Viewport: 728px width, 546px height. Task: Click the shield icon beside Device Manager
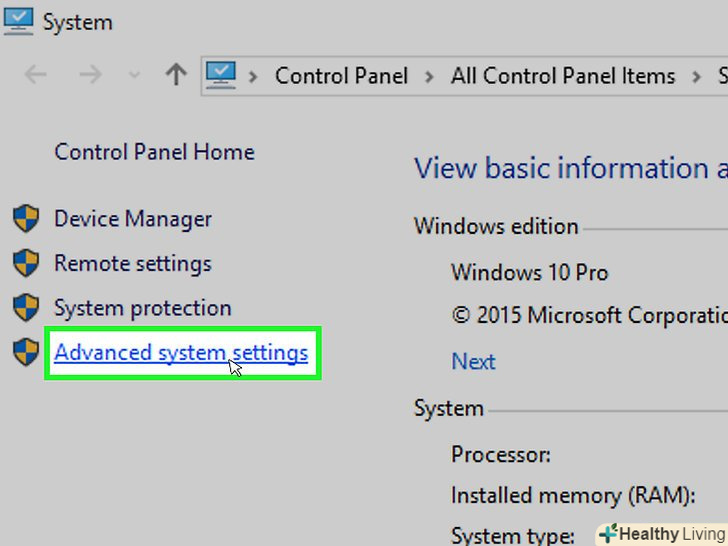click(25, 219)
